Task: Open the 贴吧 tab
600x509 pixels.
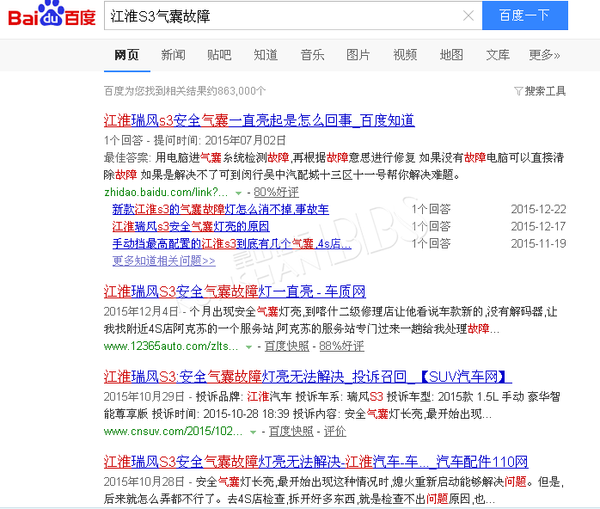Action: click(x=219, y=55)
